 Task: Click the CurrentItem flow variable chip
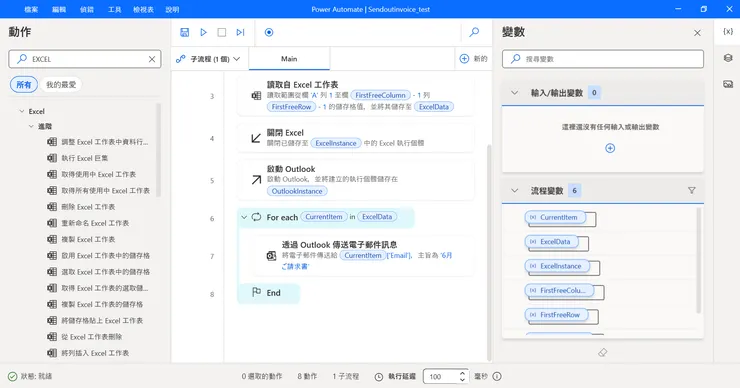(555, 217)
